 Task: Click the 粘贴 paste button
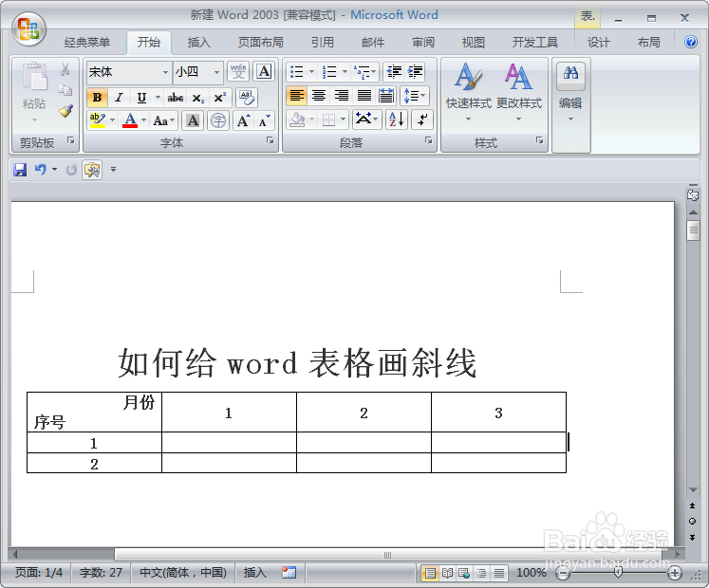click(34, 93)
